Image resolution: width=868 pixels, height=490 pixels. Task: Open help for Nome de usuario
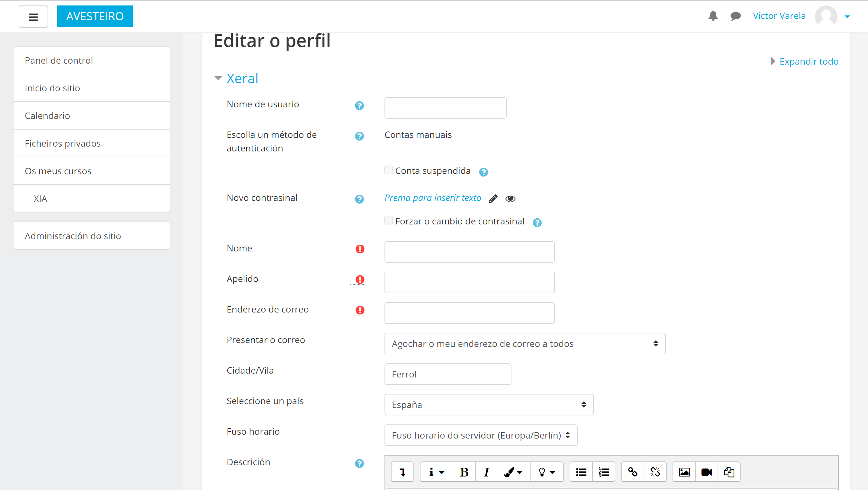[x=359, y=105]
